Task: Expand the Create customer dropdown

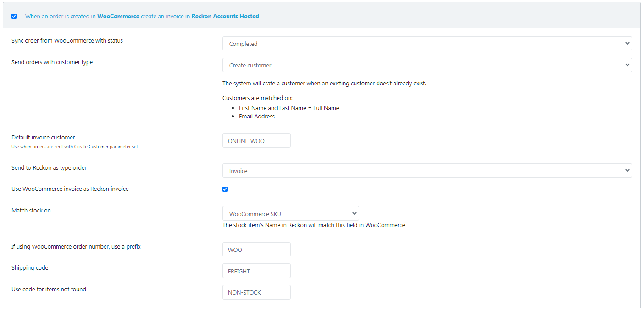Action: (427, 65)
